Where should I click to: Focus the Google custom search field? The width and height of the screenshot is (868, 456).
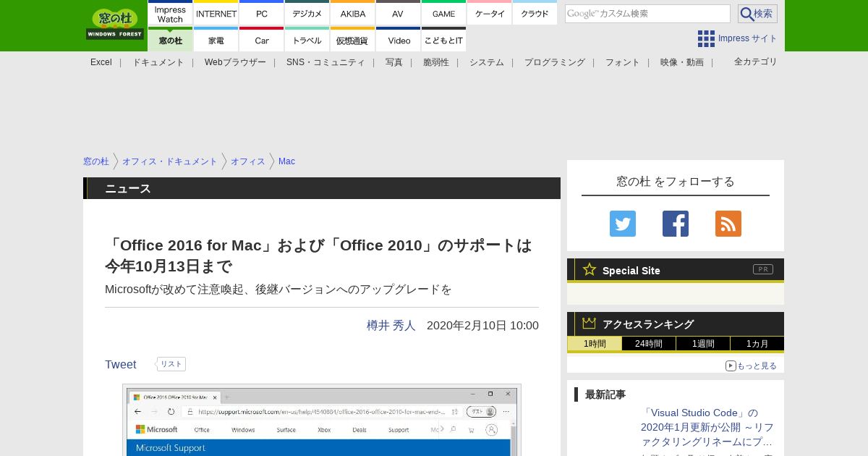[x=647, y=14]
